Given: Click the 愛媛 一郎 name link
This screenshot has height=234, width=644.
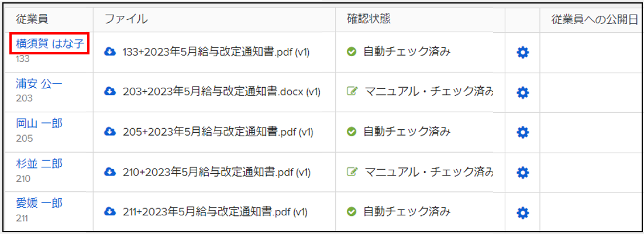Looking at the screenshot, I should [x=39, y=204].
